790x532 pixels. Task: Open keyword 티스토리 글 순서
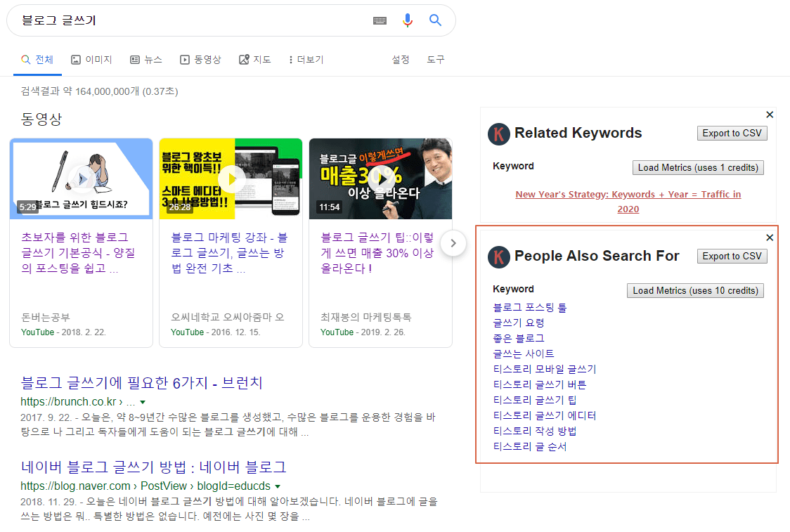[x=530, y=447]
